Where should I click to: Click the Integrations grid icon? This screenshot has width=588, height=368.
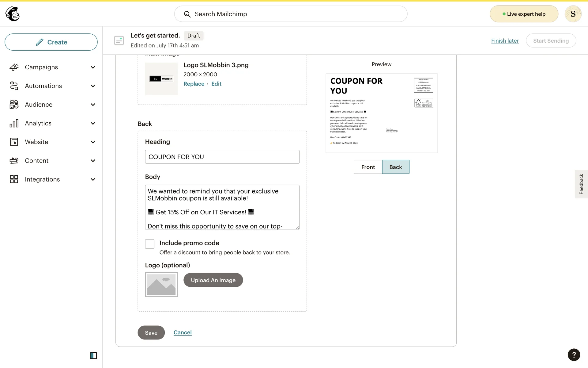point(14,179)
